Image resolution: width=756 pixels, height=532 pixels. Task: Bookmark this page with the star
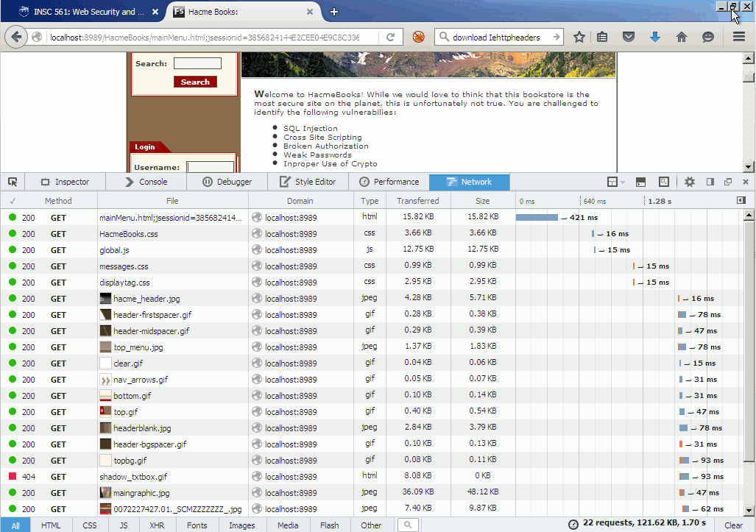(x=579, y=37)
